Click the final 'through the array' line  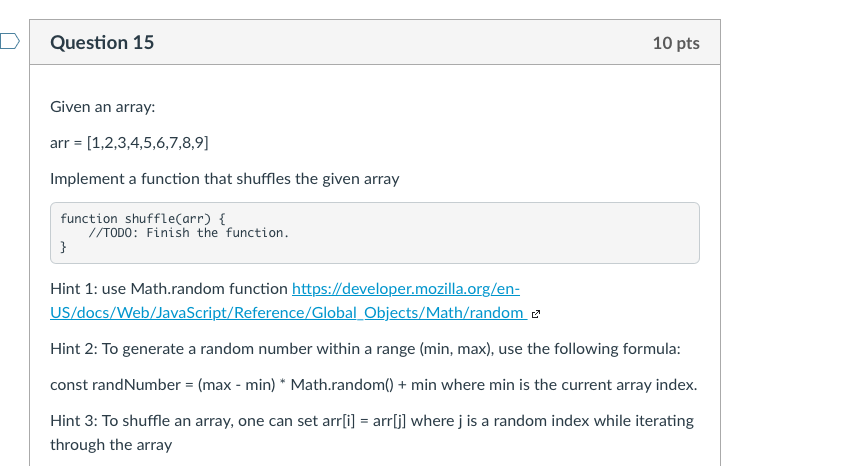pos(111,445)
